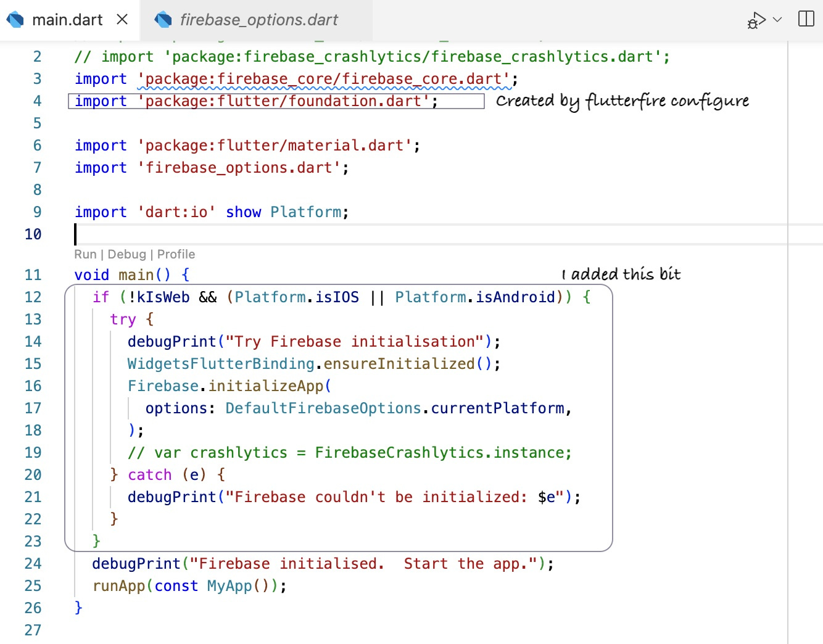823x644 pixels.
Task: Click the MyApp constructor
Action: point(230,586)
